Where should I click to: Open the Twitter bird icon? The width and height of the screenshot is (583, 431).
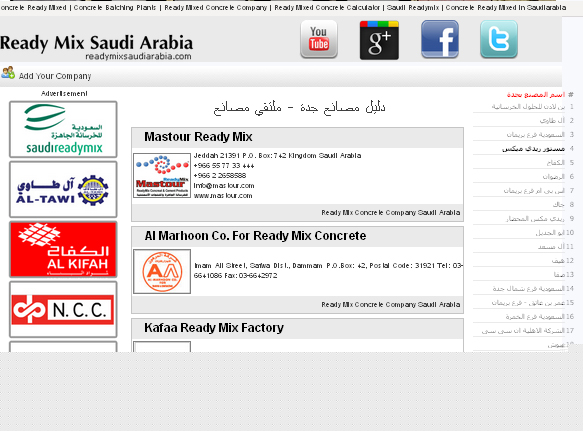click(499, 39)
